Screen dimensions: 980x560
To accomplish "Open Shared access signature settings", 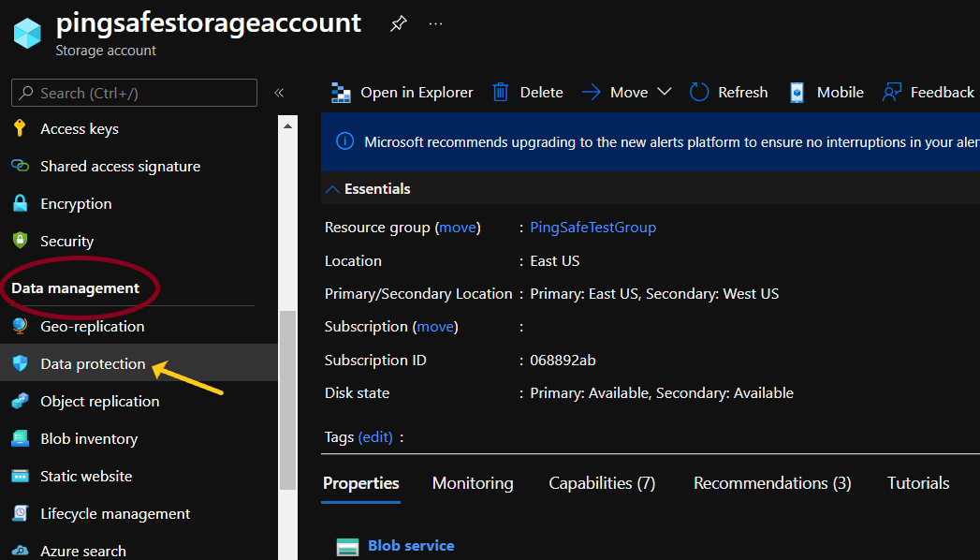I will point(120,167).
